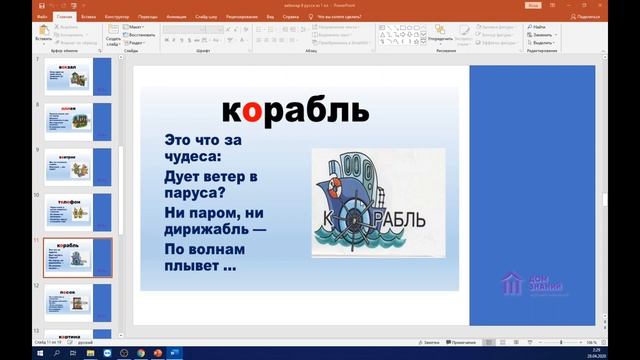This screenshot has width=640, height=360.
Task: Click the zoom in plus button
Action: coord(580,342)
